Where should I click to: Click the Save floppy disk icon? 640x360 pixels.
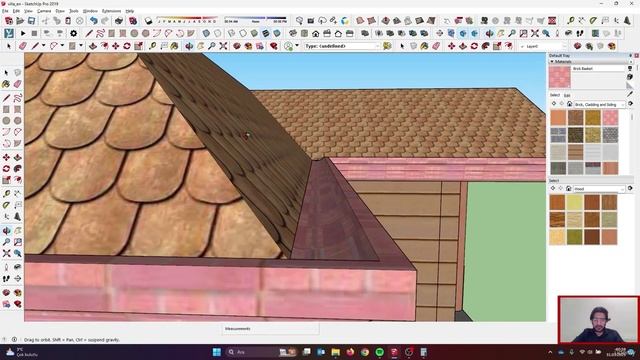click(x=31, y=20)
